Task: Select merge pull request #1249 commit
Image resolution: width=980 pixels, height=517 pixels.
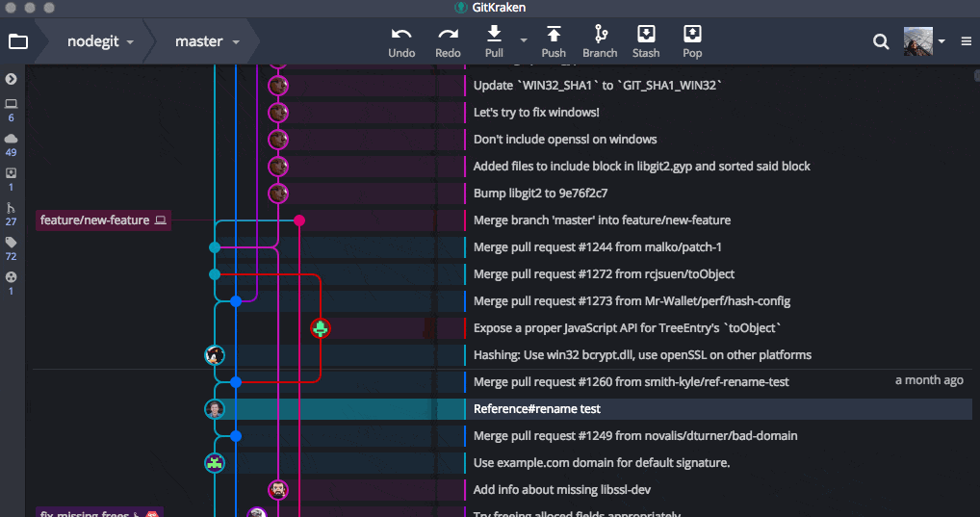Action: pyautogui.click(x=635, y=436)
